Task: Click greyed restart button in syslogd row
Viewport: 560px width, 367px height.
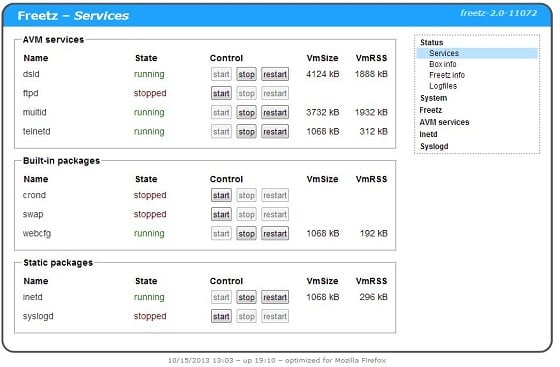Action: 275,316
